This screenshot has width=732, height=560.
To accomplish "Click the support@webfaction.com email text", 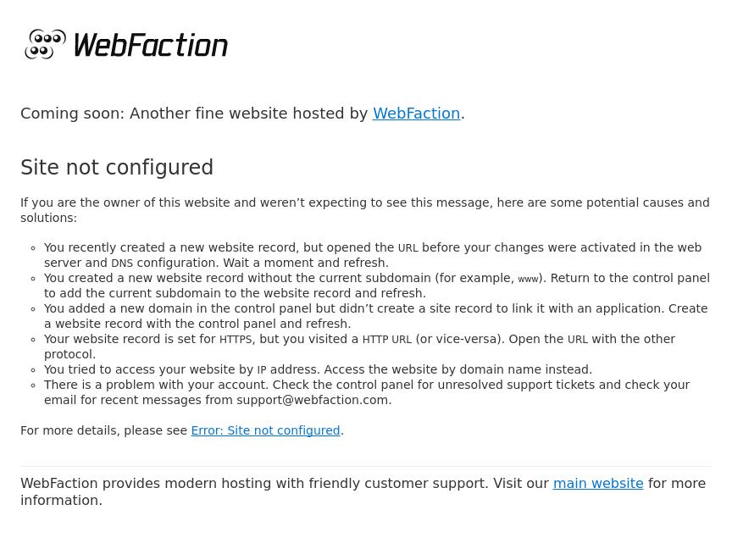I will pyautogui.click(x=312, y=400).
